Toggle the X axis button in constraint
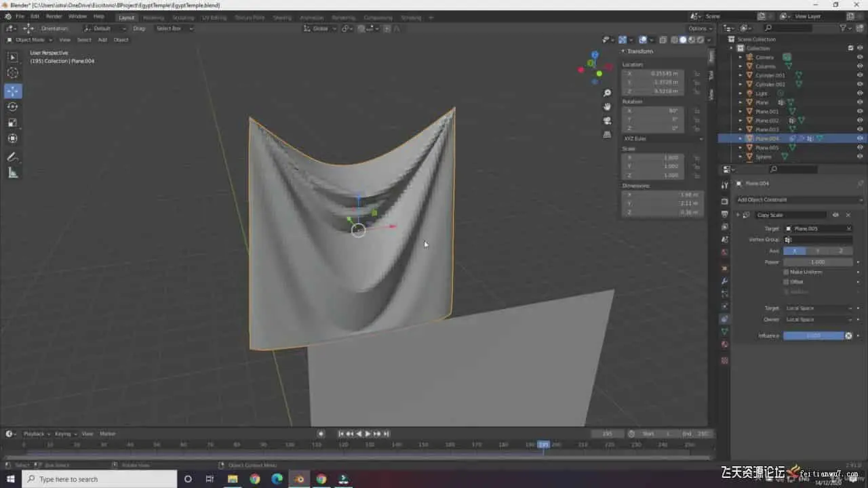 pos(795,251)
